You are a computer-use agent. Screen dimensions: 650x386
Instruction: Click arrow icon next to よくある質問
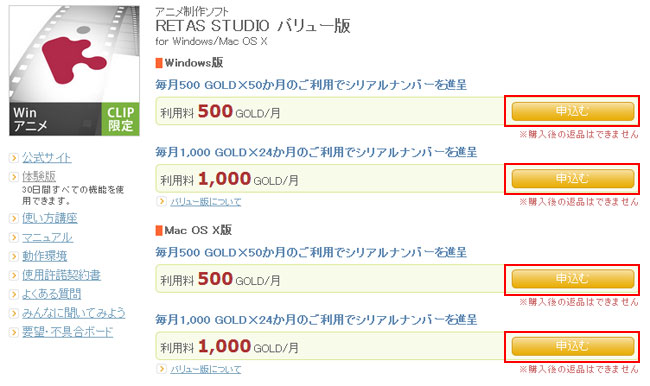point(14,294)
